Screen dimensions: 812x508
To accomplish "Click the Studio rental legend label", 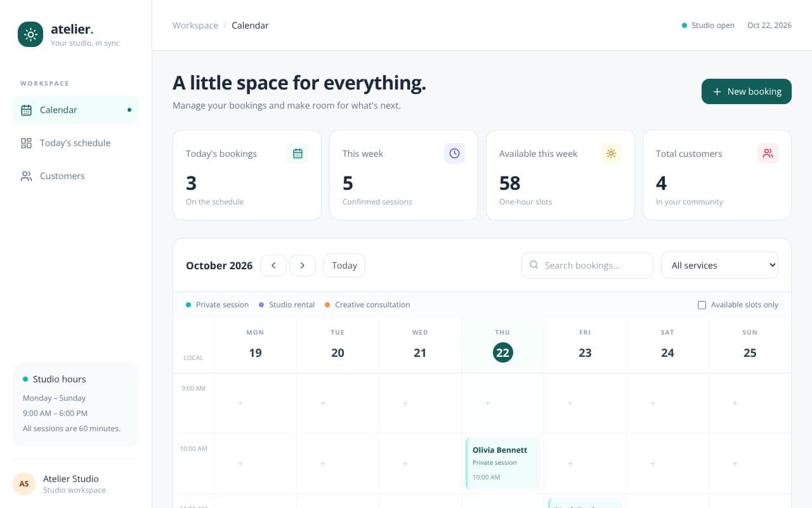I will pyautogui.click(x=292, y=305).
